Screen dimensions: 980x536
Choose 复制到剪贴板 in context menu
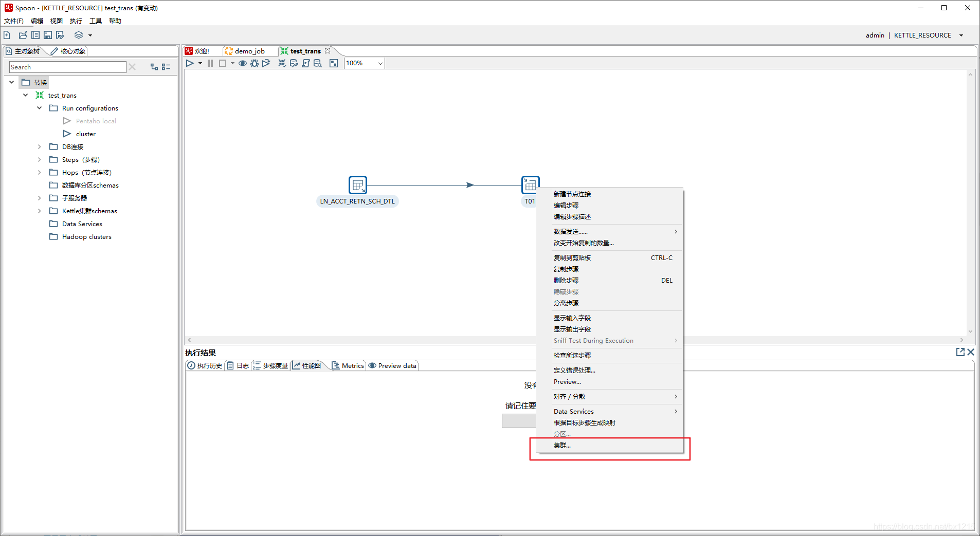[x=609, y=257]
